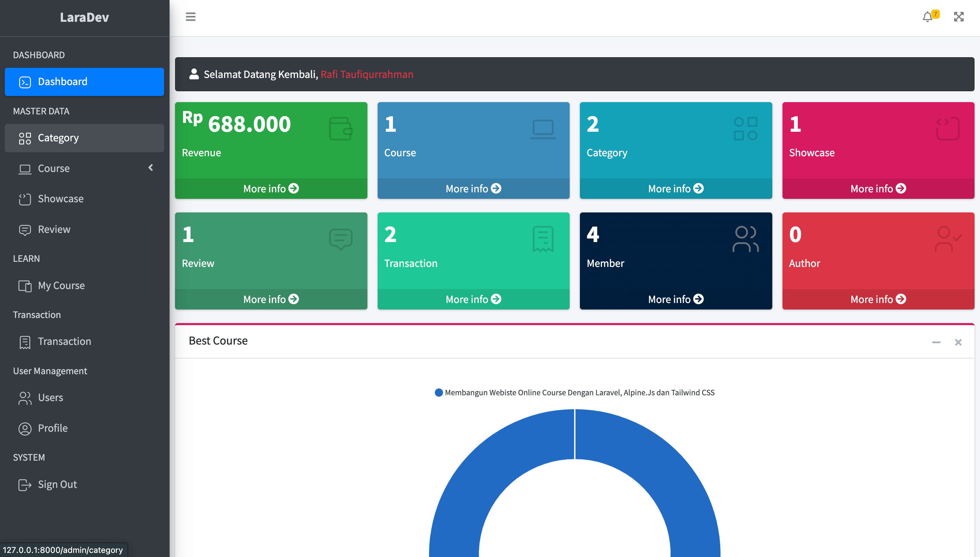Open the notifications bell icon
Screen dimensions: 980x557
[927, 17]
